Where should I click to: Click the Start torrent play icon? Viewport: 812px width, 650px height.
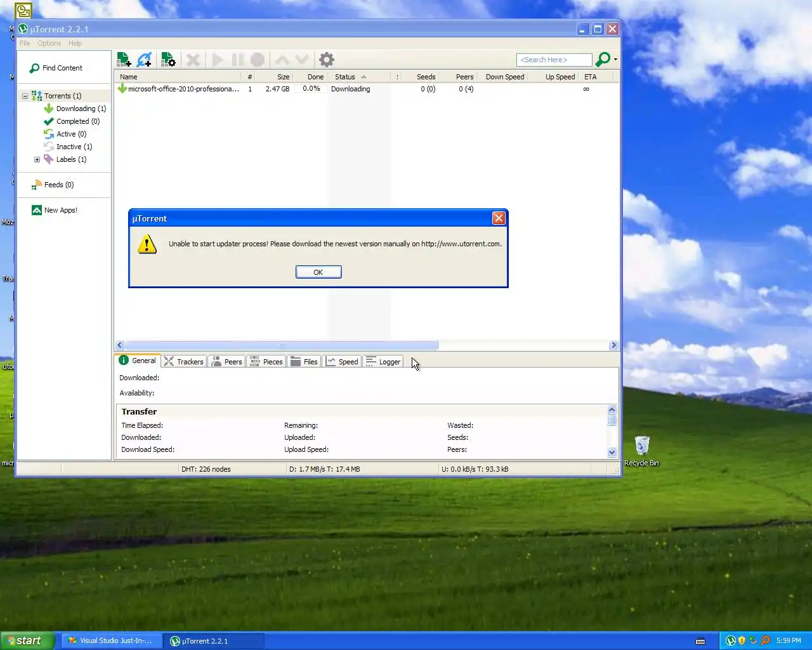pos(218,60)
